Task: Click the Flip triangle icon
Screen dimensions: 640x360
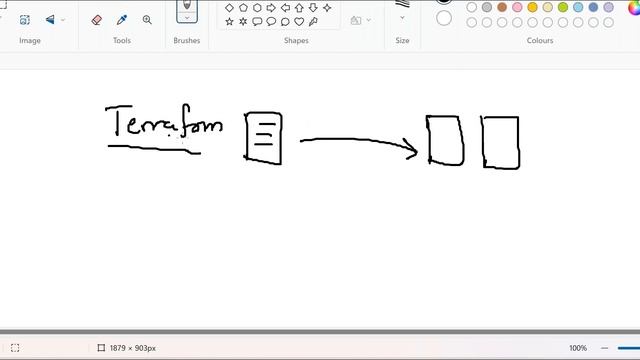Action: click(x=50, y=20)
